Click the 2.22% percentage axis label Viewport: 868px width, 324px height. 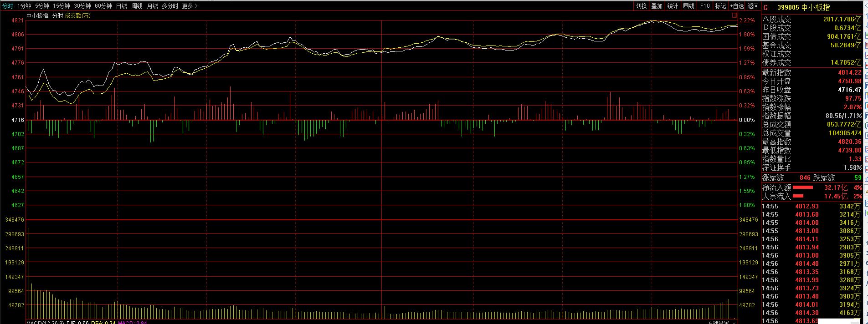point(747,20)
